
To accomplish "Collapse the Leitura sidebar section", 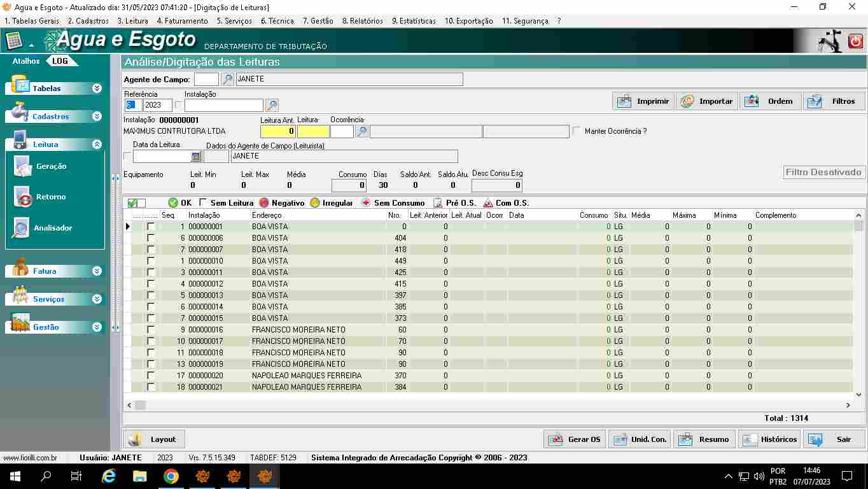I will pos(97,145).
